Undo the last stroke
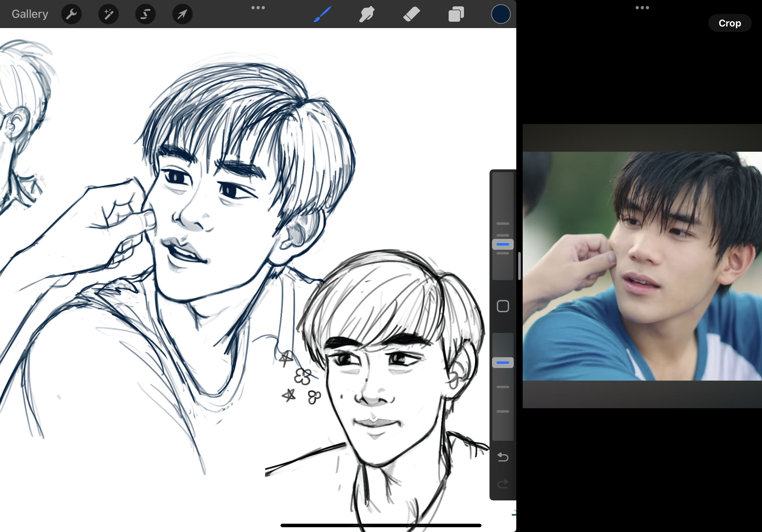Viewport: 762px width, 532px height. coord(503,457)
